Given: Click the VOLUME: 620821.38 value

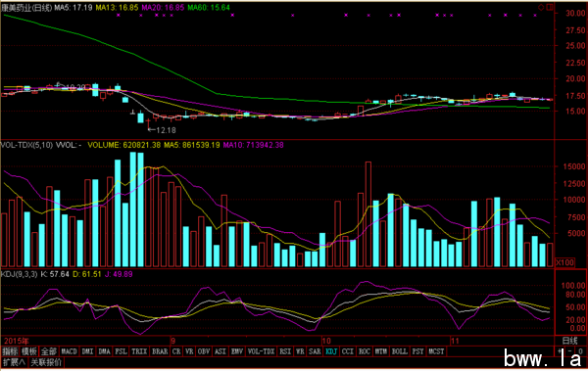Looking at the screenshot, I should [124, 145].
